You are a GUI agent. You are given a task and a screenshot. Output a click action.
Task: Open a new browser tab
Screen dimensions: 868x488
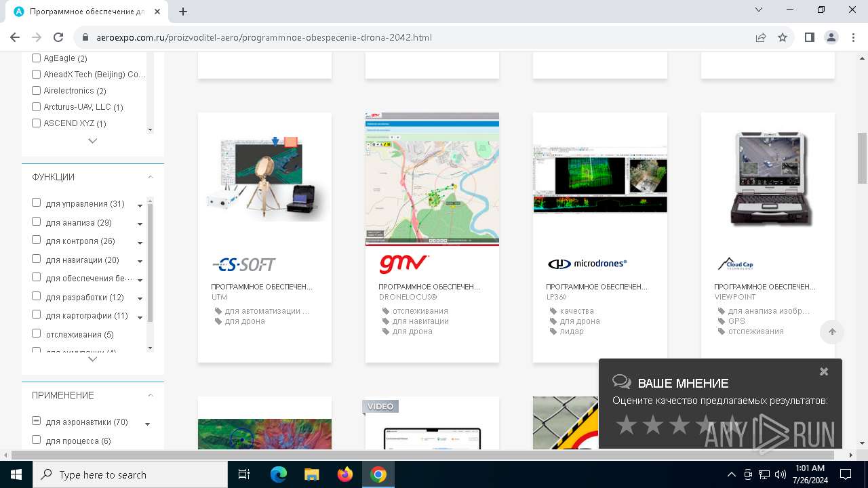[x=183, y=12]
